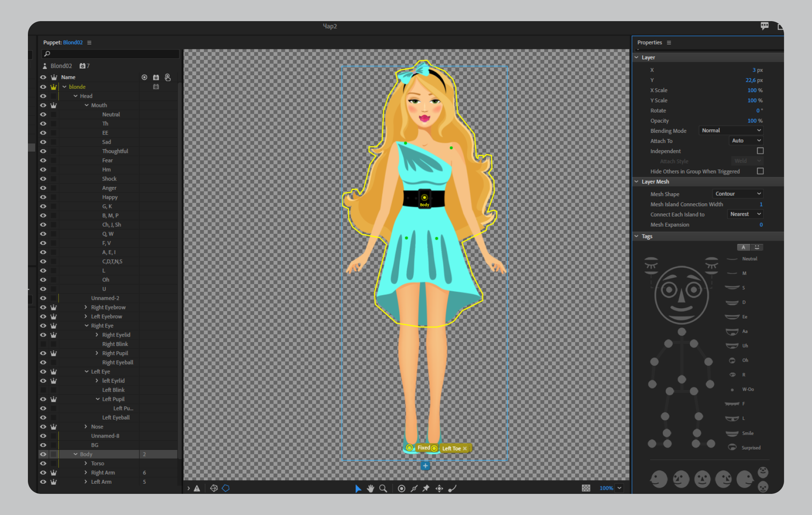Collapse the Mouth group in the puppet tree
Screen dimensions: 812x515
(x=87, y=105)
